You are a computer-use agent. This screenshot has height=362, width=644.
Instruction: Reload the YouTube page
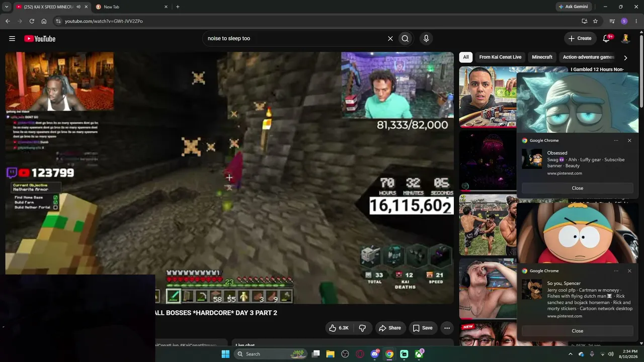point(32,21)
